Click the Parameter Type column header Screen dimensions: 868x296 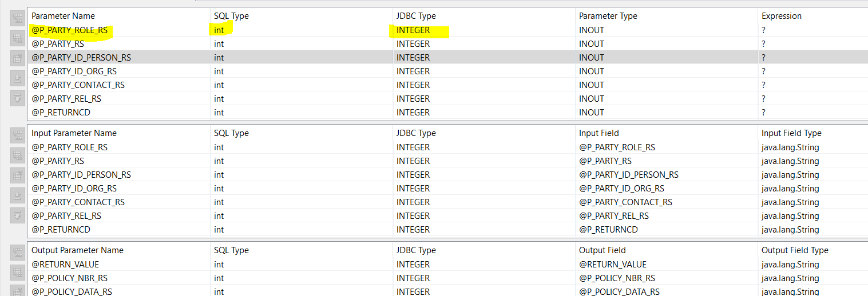click(608, 16)
